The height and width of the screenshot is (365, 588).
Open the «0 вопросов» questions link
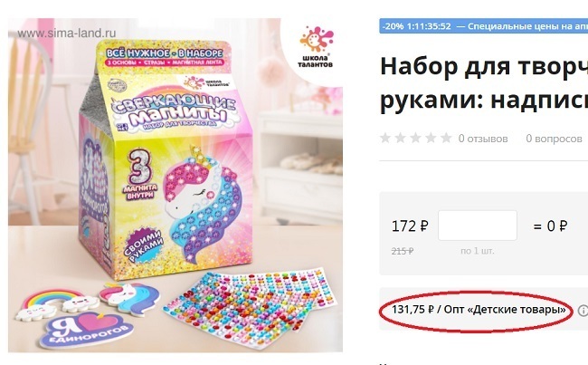click(554, 139)
